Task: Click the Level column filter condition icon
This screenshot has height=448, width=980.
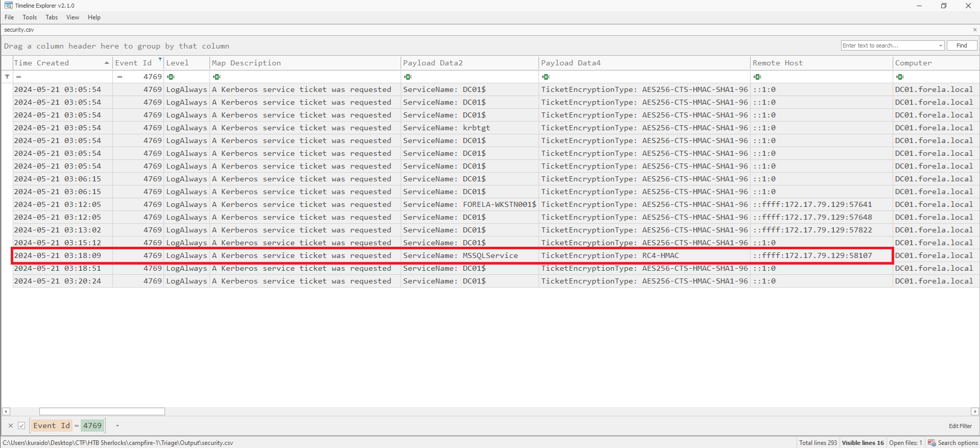Action: [x=171, y=77]
